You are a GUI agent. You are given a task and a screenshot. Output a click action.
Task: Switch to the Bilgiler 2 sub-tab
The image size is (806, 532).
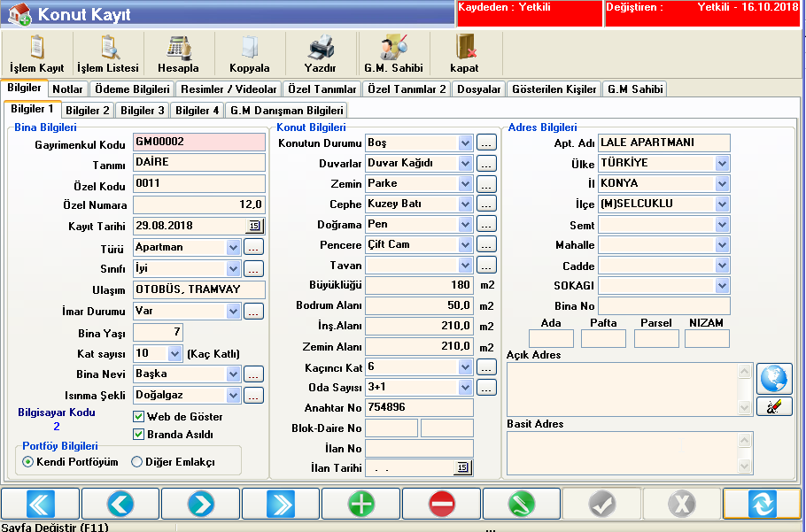click(88, 111)
